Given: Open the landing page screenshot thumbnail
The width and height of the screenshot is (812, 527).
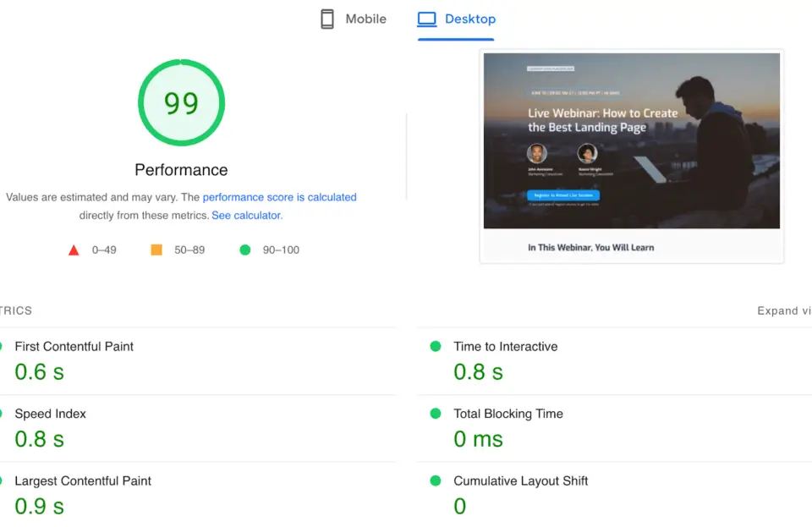Looking at the screenshot, I should [x=631, y=156].
